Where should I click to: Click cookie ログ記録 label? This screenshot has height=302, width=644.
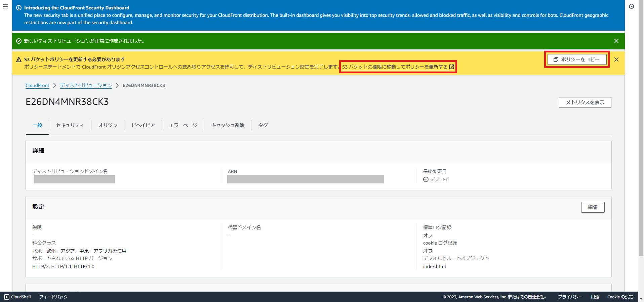point(440,243)
